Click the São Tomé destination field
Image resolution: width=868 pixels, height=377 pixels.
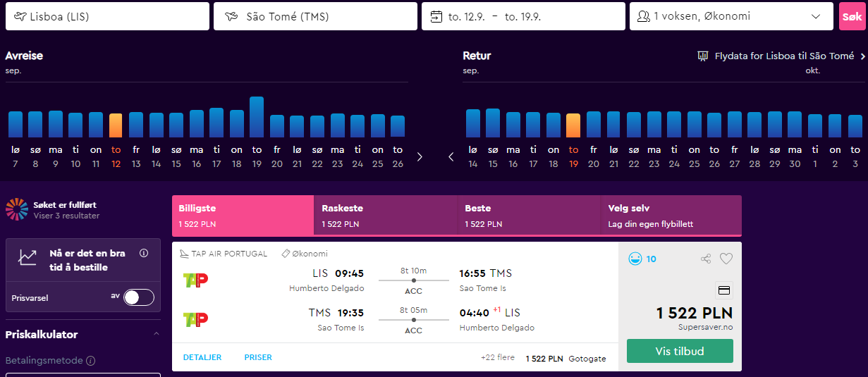[x=315, y=16]
